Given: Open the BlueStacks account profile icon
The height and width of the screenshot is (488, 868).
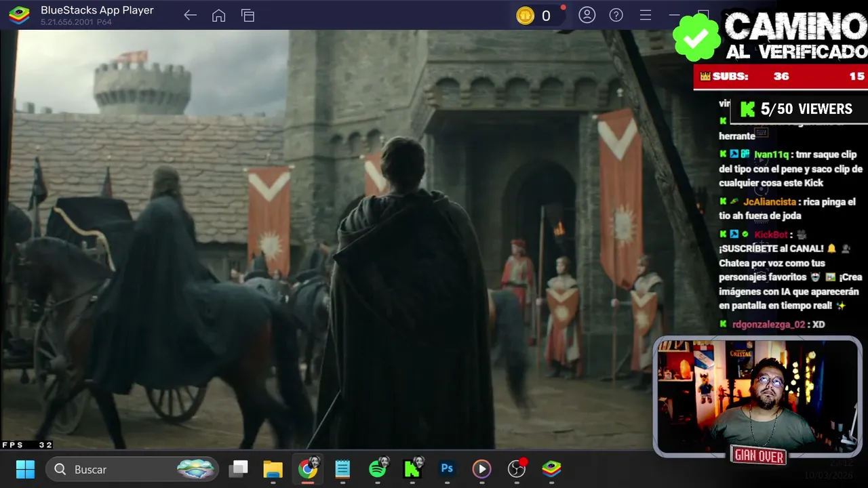Looking at the screenshot, I should pyautogui.click(x=587, y=15).
